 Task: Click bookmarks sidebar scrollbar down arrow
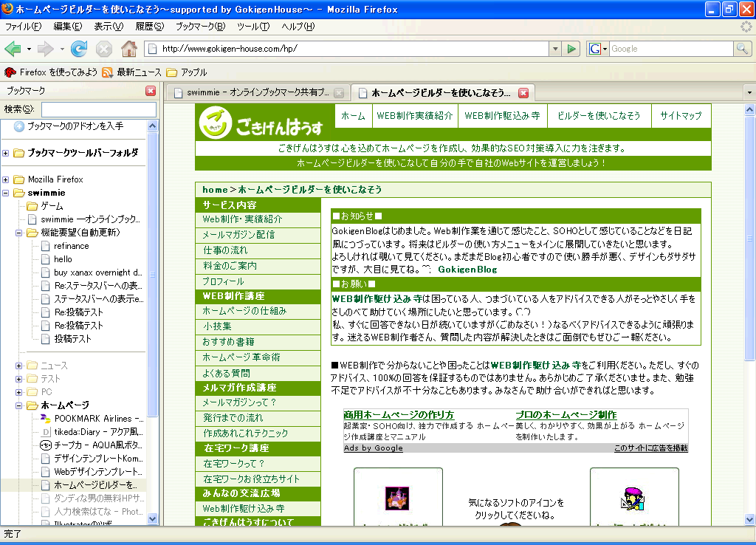click(152, 519)
